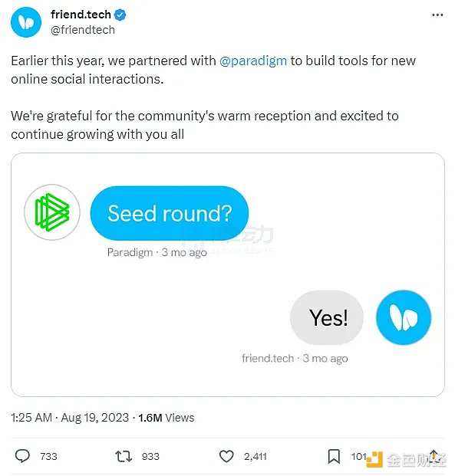455x476 pixels.
Task: Click the Seed round? message bubble
Action: point(170,213)
